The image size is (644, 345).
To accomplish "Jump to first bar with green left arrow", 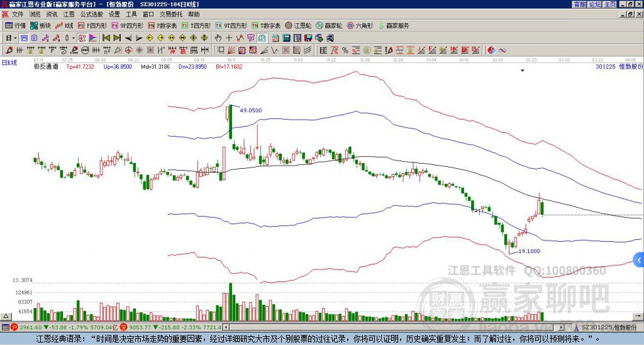I will tap(106, 38).
